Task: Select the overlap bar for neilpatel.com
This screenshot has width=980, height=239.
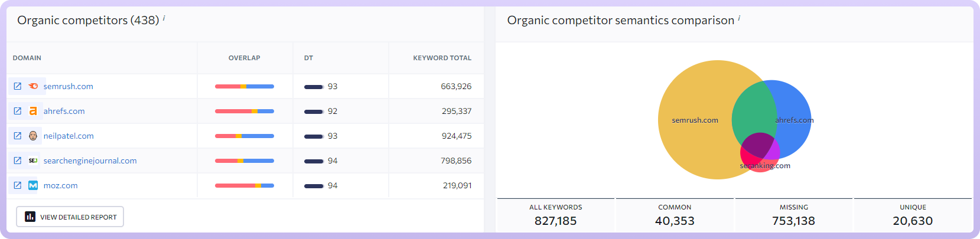Action: (245, 136)
